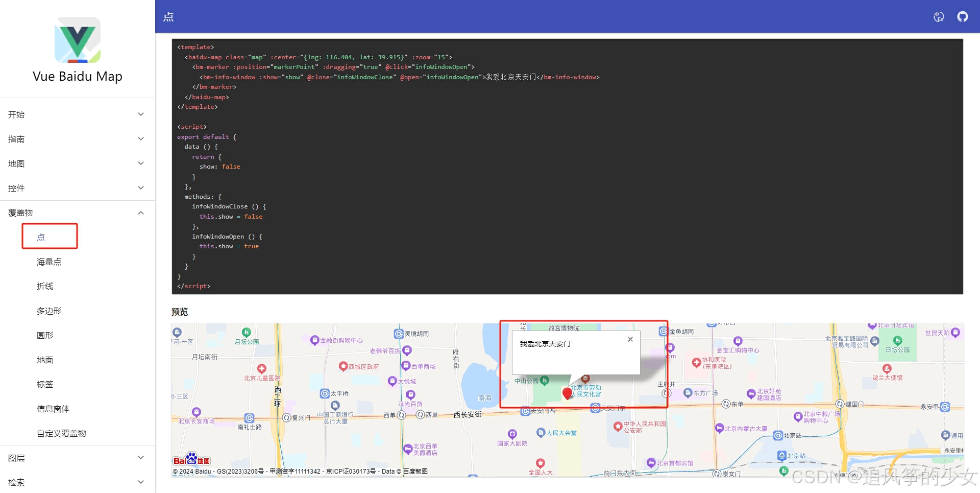Click the 波兰大使馆 embassy icon
Image resolution: width=980 pixels, height=493 pixels.
point(887,369)
